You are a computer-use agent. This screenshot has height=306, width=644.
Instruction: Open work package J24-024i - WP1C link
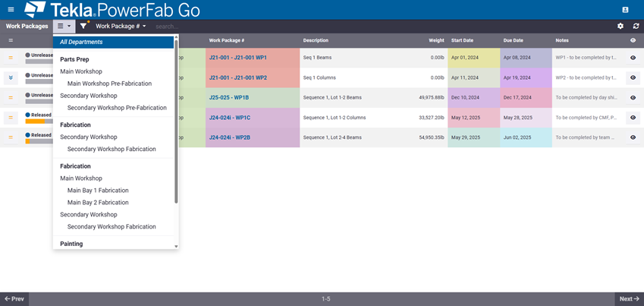pyautogui.click(x=230, y=118)
